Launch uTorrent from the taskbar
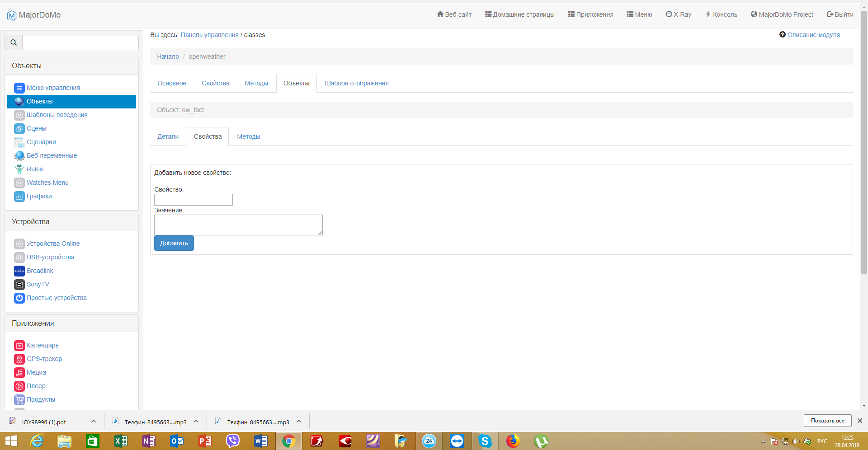 click(x=541, y=441)
